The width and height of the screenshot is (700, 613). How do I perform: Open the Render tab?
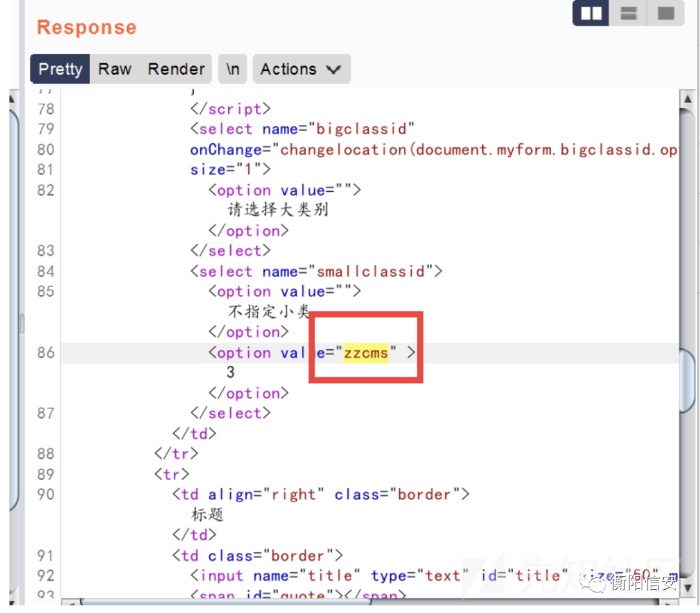(176, 69)
